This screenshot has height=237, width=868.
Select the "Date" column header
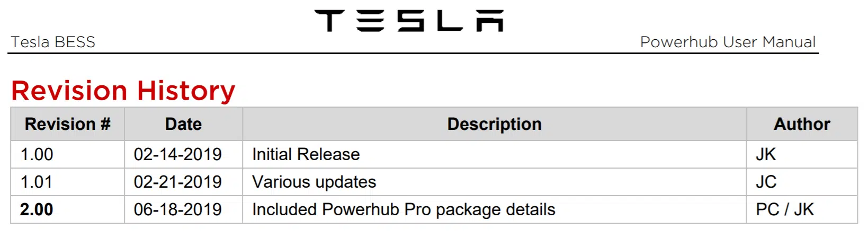point(183,124)
